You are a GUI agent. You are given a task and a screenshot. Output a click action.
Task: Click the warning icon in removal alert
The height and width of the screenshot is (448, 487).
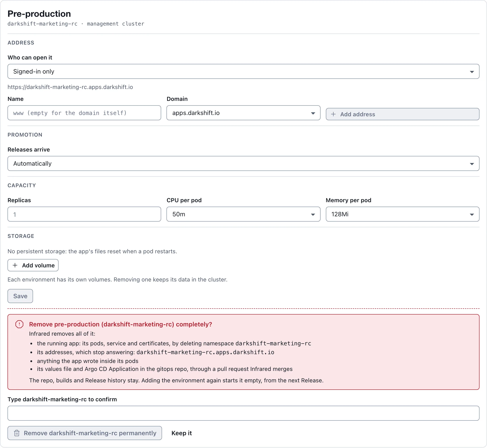point(19,324)
